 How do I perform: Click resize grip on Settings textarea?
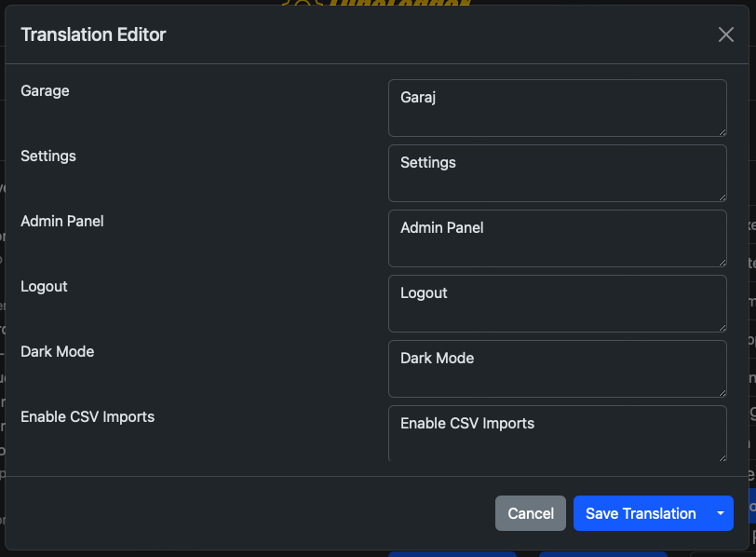721,197
